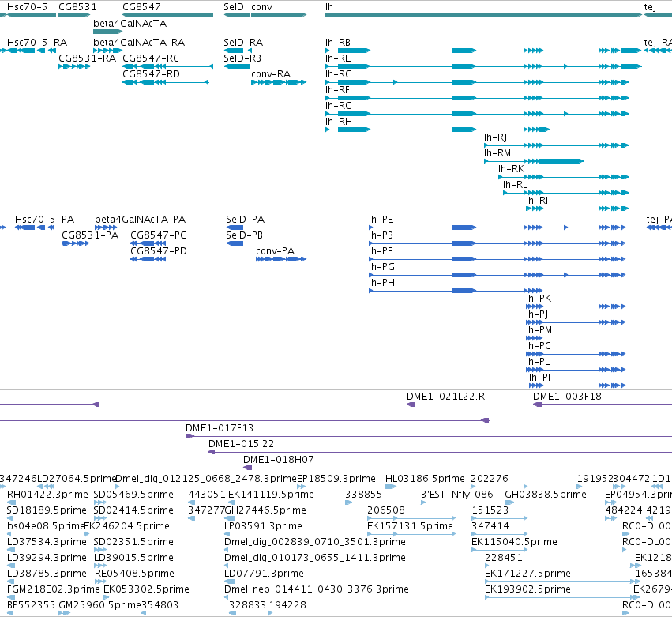Select the Ih-RB transcript
Image resolution: width=672 pixels, height=617 pixels.
(x=483, y=51)
